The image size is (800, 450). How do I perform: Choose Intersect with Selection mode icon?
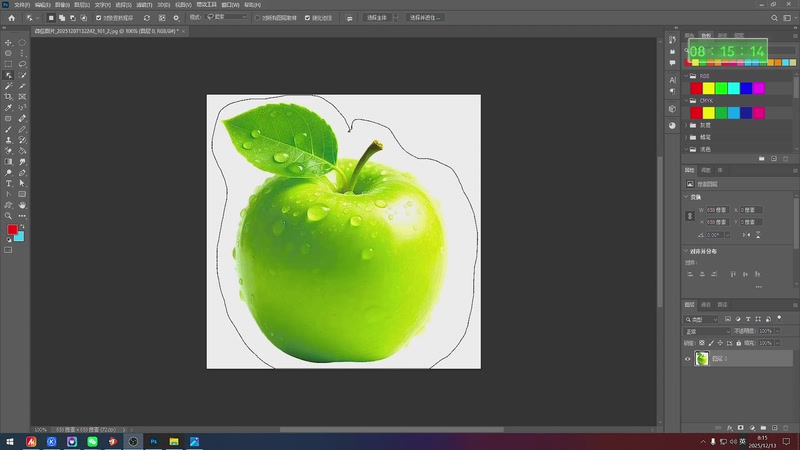84,18
